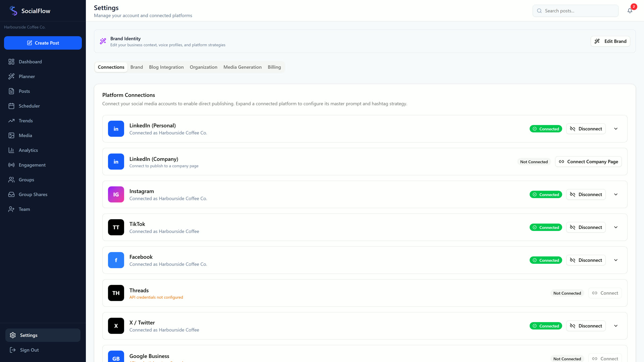Click the Facebook platform icon

(116, 260)
